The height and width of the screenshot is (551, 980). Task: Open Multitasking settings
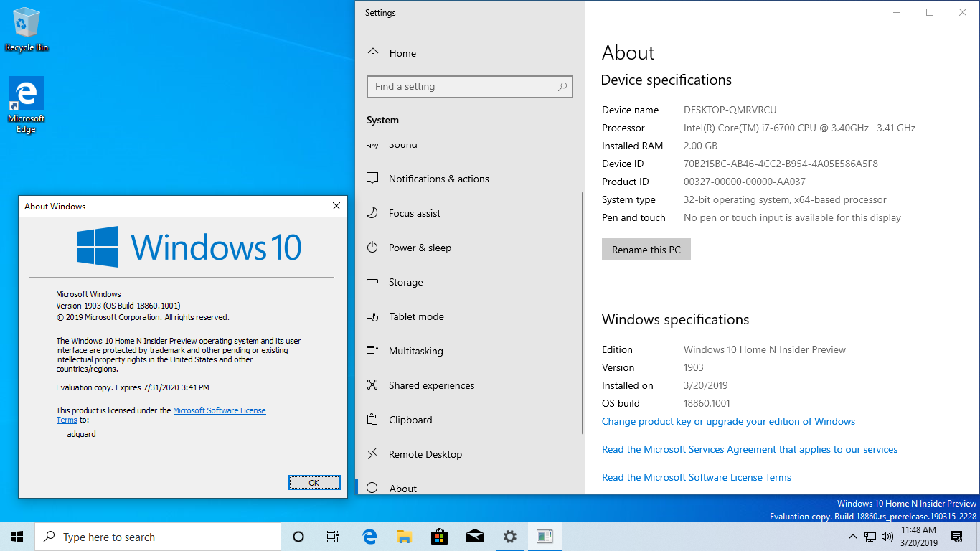pyautogui.click(x=468, y=351)
